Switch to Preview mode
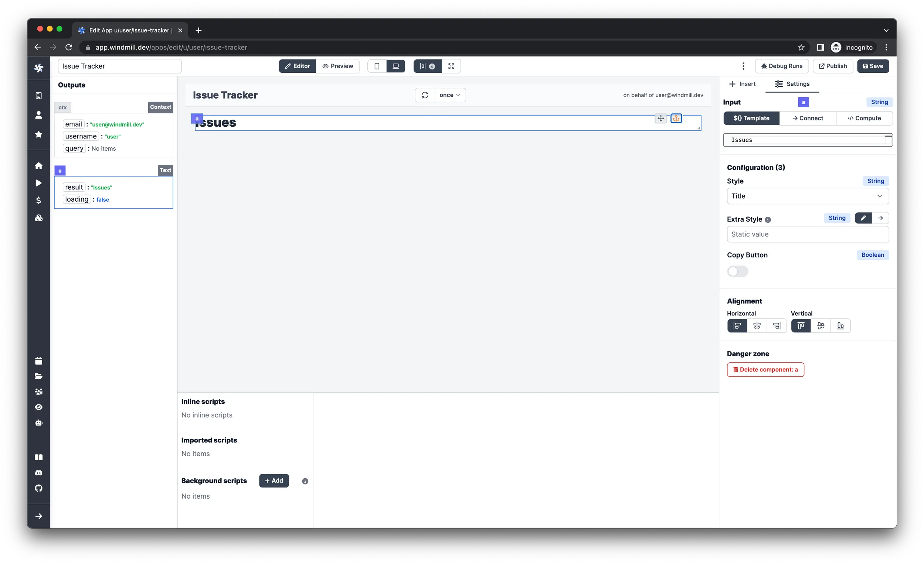924x564 pixels. tap(337, 66)
